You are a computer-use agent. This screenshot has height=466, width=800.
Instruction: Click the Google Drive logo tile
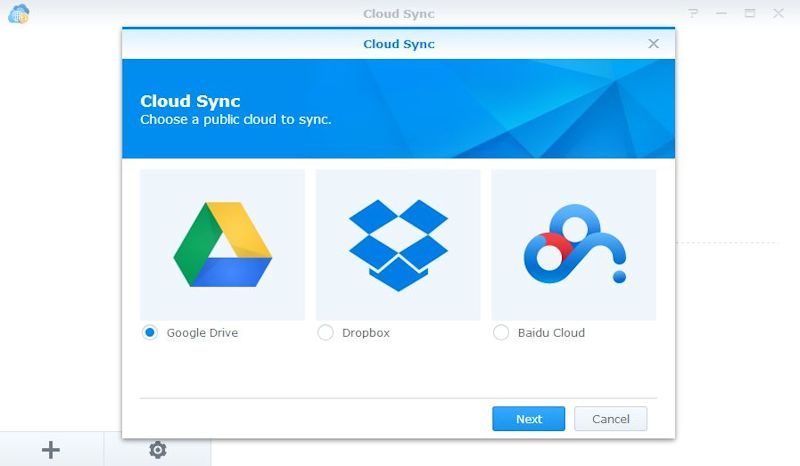point(222,245)
